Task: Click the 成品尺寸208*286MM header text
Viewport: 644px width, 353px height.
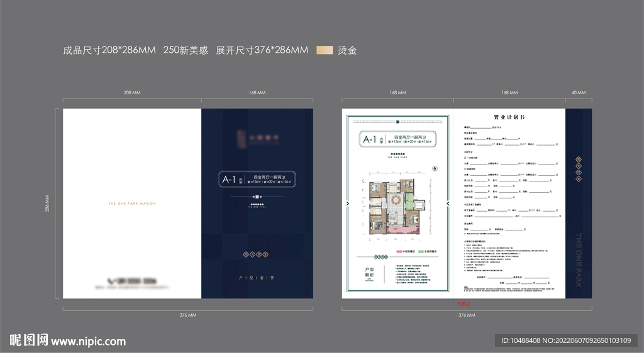Action: pos(109,50)
